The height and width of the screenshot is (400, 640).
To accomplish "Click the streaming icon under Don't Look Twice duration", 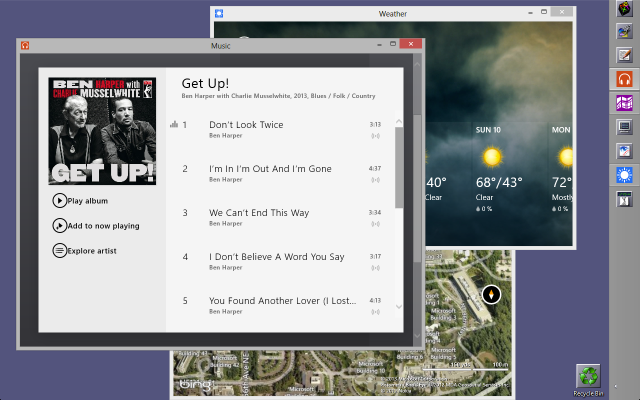I will 376,136.
